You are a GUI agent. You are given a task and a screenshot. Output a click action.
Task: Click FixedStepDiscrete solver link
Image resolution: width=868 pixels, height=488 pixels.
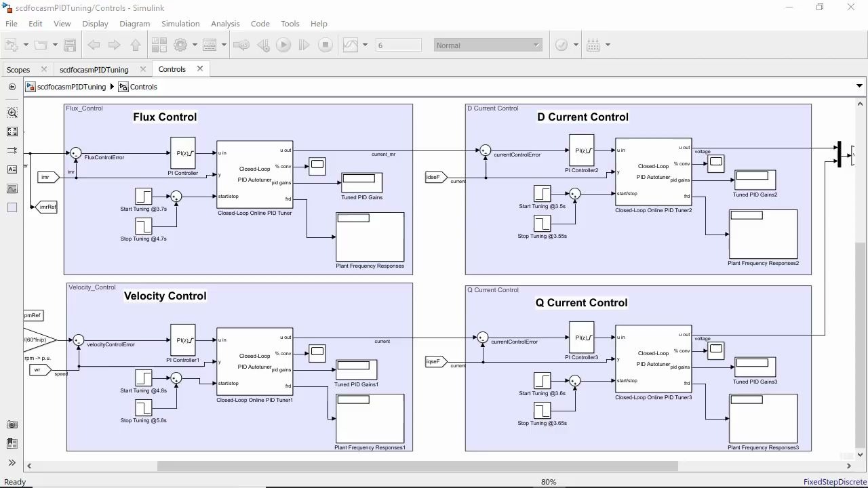point(835,482)
